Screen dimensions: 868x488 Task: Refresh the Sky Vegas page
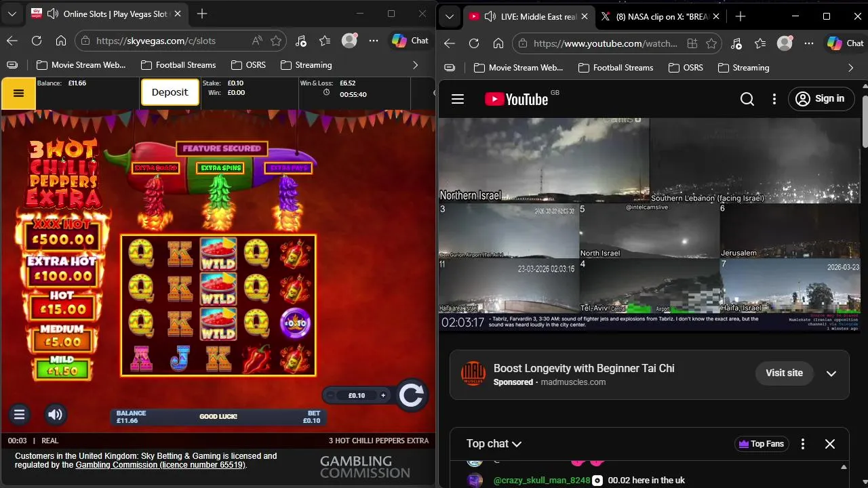point(37,41)
